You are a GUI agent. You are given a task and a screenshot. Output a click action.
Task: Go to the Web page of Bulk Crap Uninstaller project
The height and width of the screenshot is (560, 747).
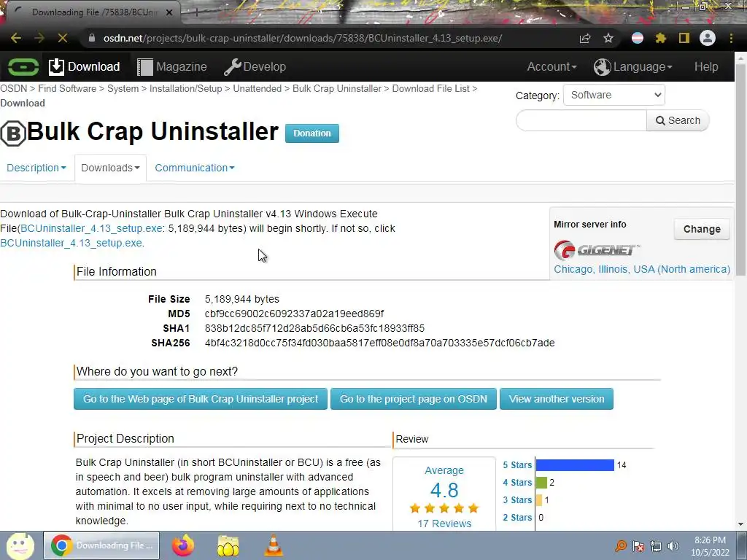pyautogui.click(x=201, y=399)
